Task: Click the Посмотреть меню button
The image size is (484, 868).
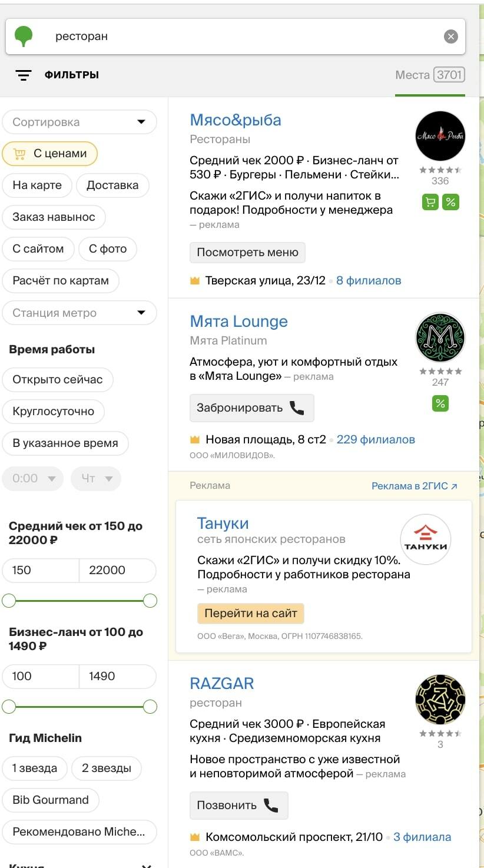Action: [x=247, y=253]
